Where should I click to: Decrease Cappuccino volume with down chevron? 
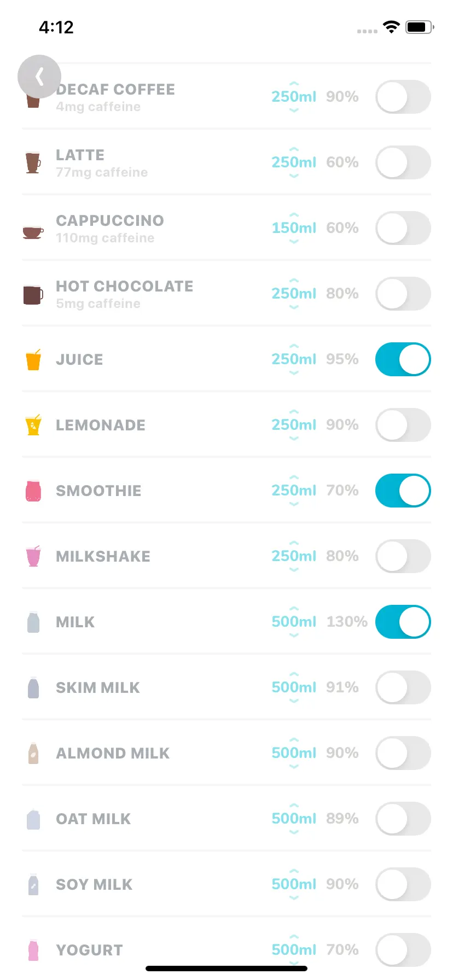coord(294,241)
